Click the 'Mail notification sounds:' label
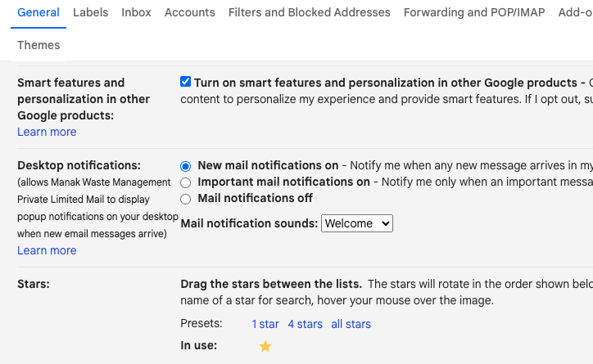 (249, 223)
